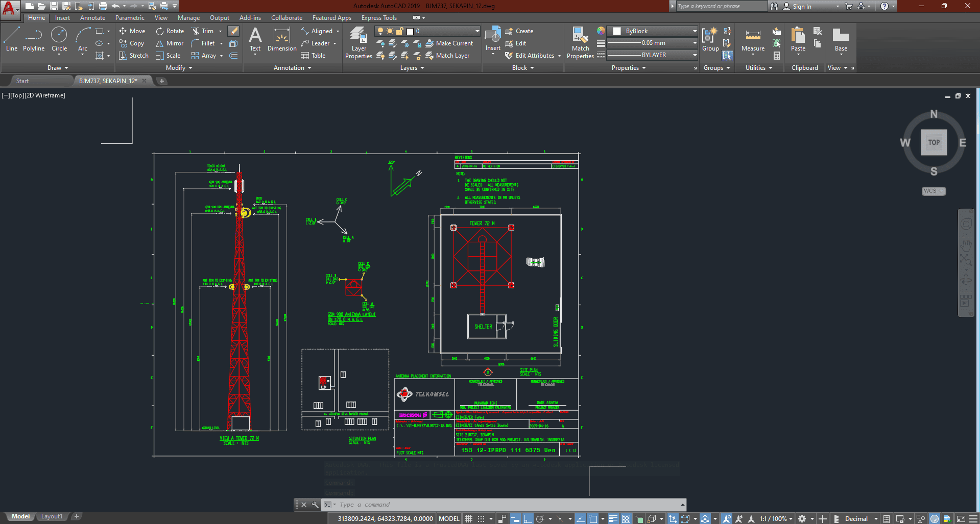Expand the Draw panel
Viewport: 980px width, 524px height.
pyautogui.click(x=58, y=68)
